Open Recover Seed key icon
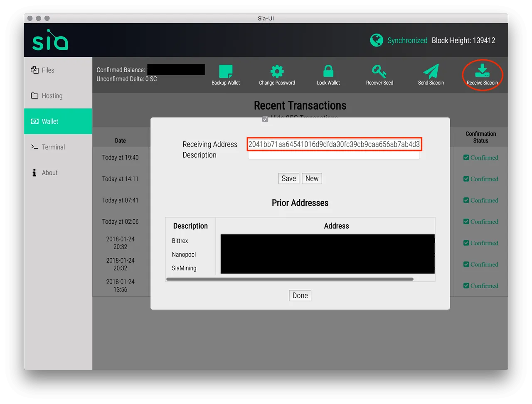Viewport: 532px width, 404px height. click(x=379, y=71)
